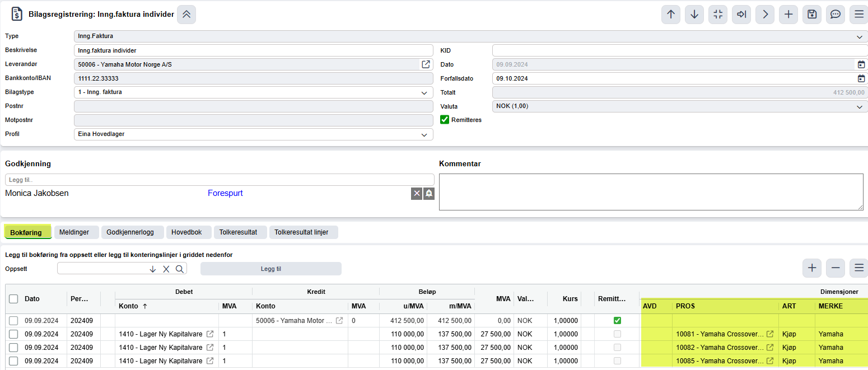The image size is (868, 370).
Task: Search Oppsett with magnifier icon
Action: coord(179,269)
